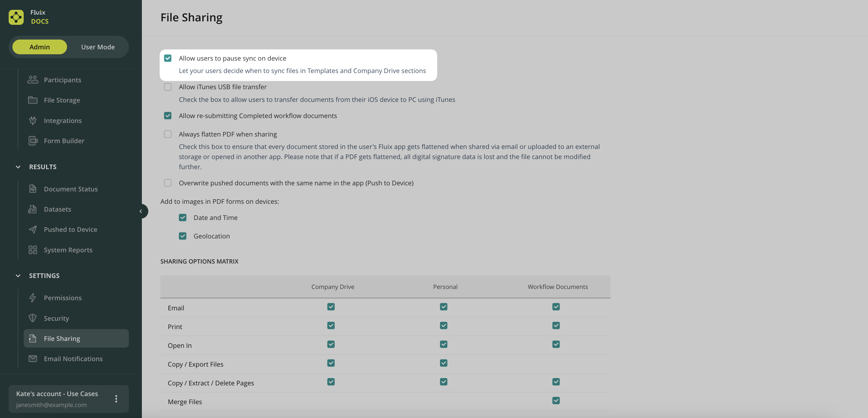868x418 pixels.
Task: Open Email Notifications settings
Action: (x=73, y=359)
